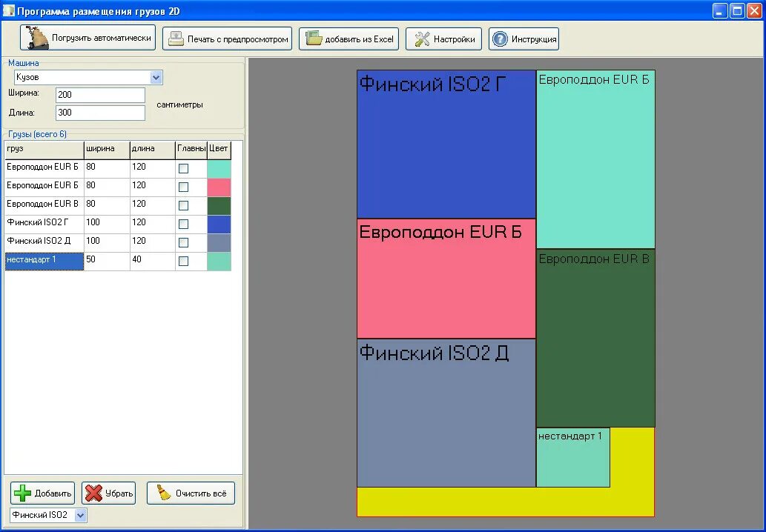This screenshot has height=532, width=766.
Task: Open 'Настройки' button label
Action: pyautogui.click(x=455, y=39)
